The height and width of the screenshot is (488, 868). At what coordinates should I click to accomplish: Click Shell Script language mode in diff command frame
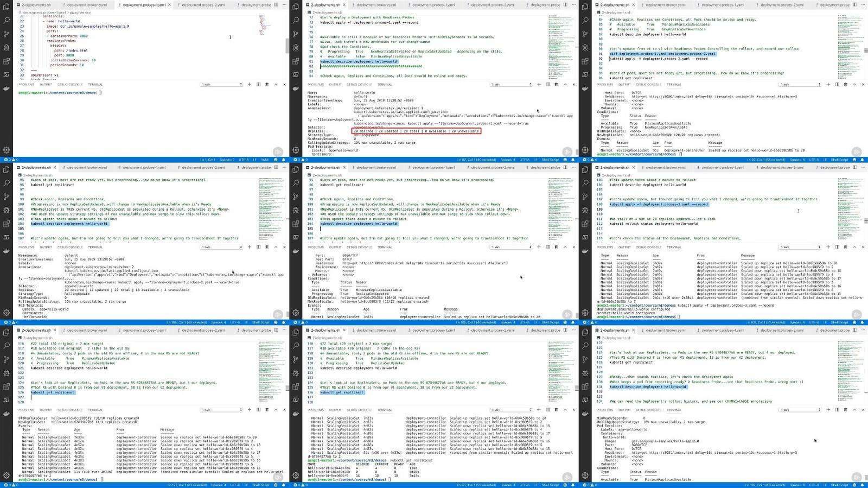point(840,160)
